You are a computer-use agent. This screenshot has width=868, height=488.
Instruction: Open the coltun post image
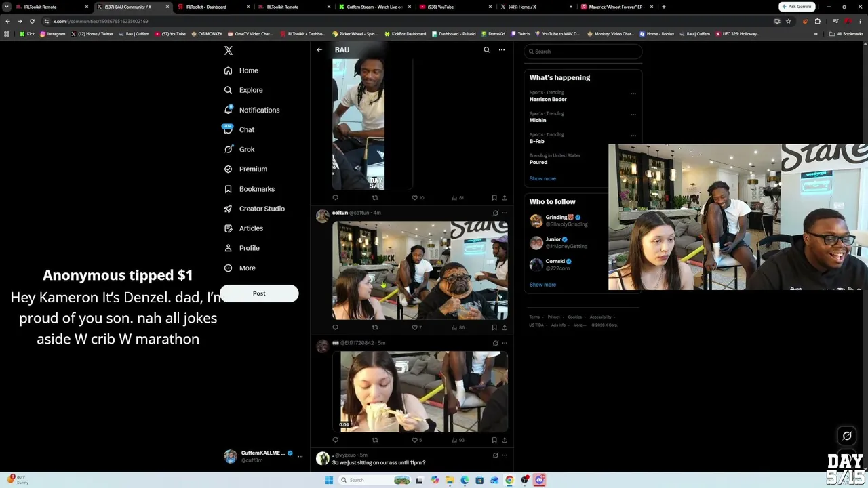tap(420, 270)
